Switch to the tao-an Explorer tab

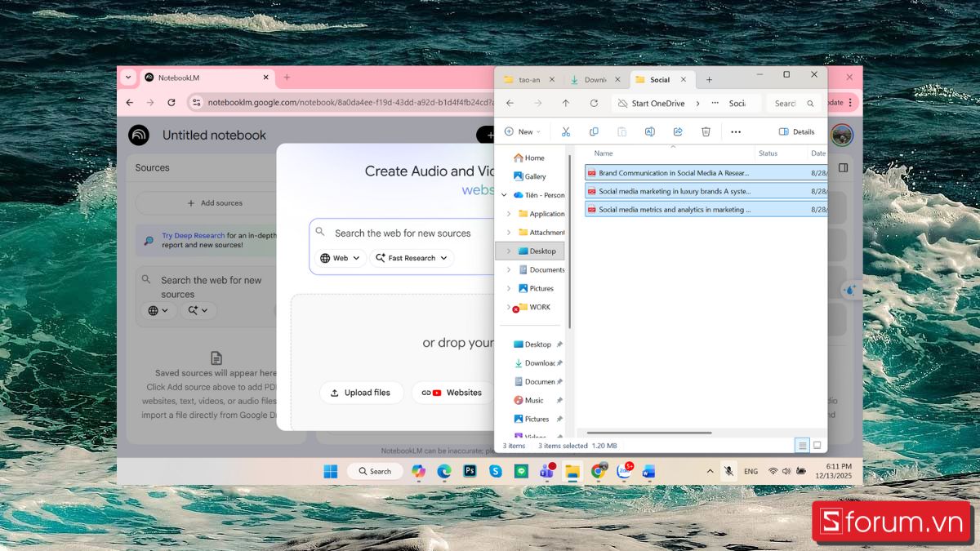coord(528,80)
